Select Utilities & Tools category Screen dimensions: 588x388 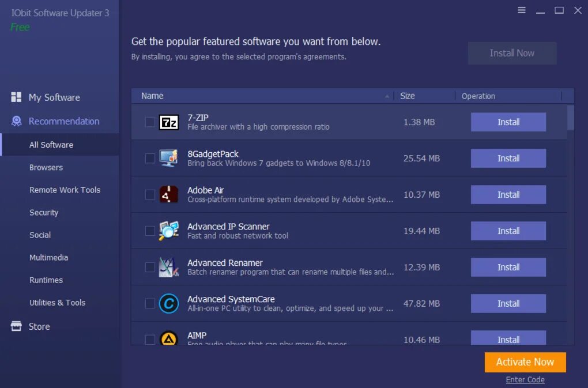click(x=58, y=302)
